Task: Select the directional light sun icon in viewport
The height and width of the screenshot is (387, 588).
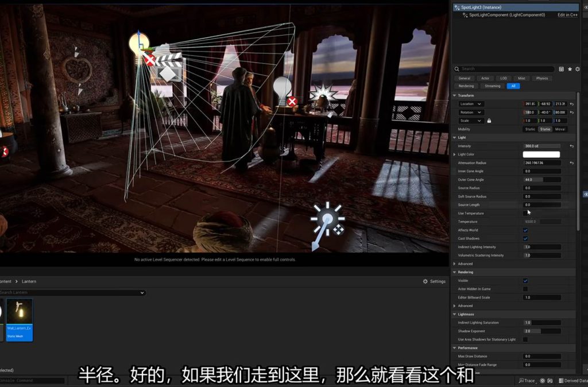Action: point(327,219)
